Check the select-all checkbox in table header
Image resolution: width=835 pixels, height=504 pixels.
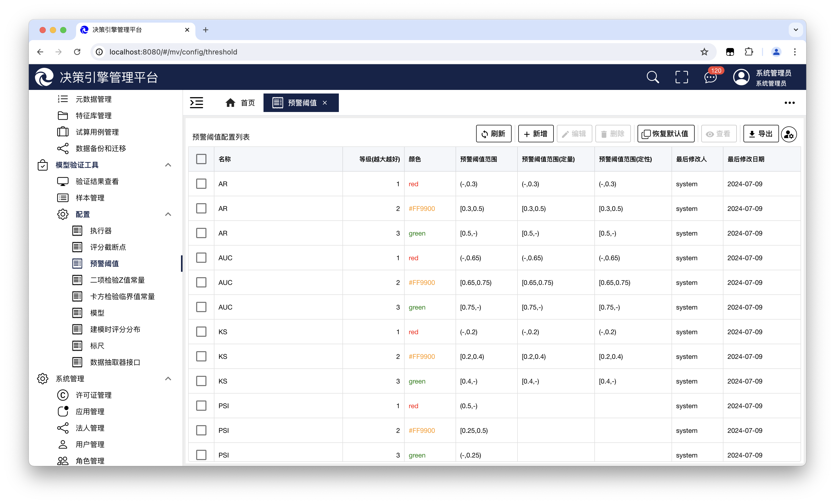pyautogui.click(x=201, y=159)
